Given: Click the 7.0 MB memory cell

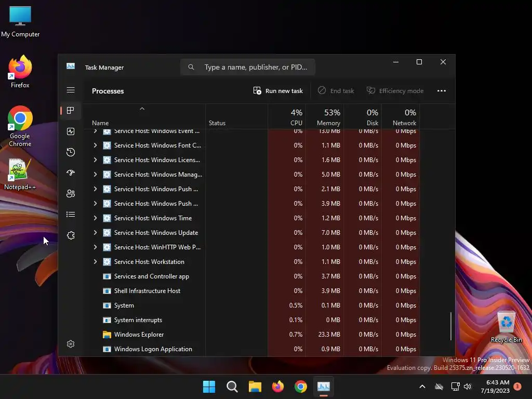Looking at the screenshot, I should (x=325, y=233).
